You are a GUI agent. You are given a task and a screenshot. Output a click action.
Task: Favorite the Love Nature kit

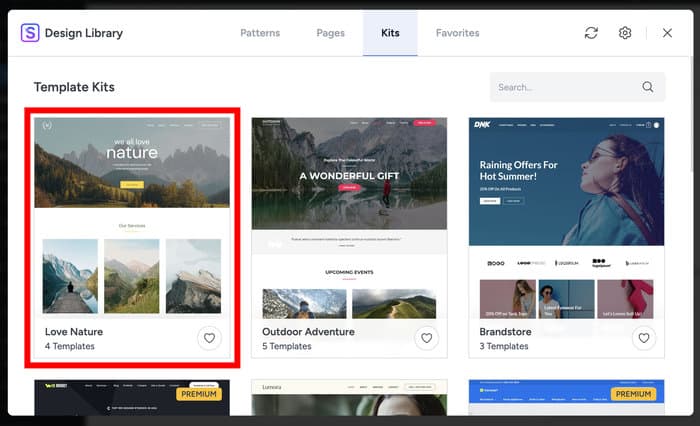coord(209,338)
